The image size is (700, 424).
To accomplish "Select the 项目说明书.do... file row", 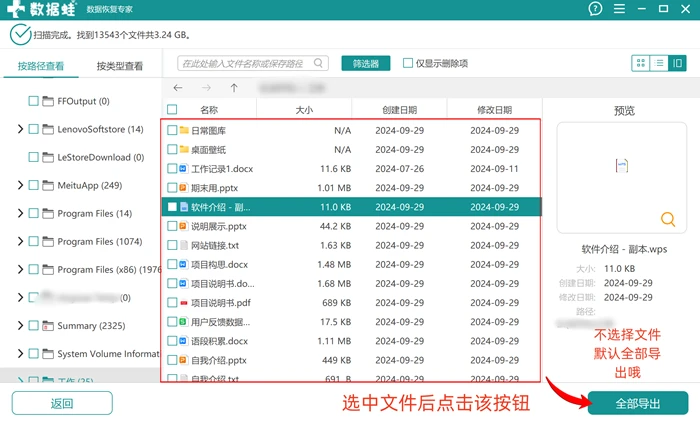I will [x=351, y=283].
